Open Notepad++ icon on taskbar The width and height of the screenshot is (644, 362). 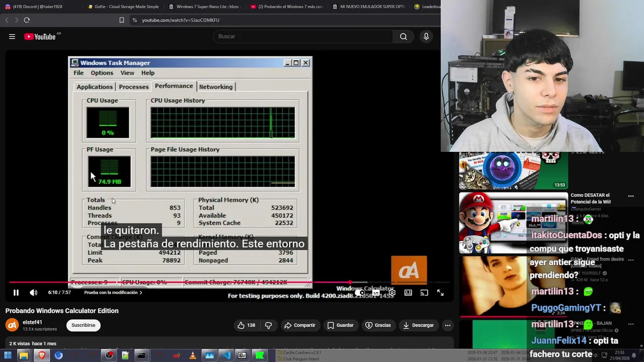point(125,355)
